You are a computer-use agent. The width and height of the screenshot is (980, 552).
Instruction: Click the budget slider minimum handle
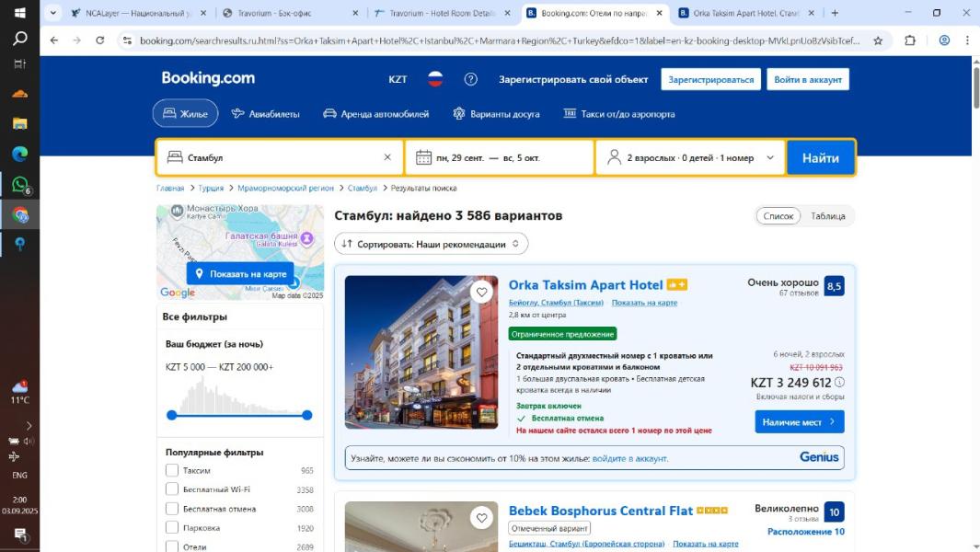click(x=172, y=415)
